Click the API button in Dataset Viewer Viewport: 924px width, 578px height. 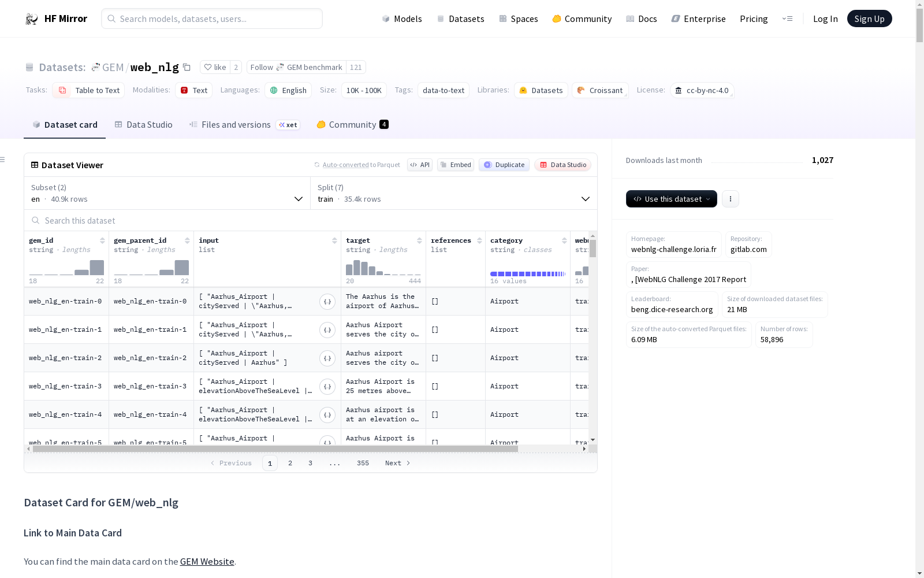click(x=420, y=165)
